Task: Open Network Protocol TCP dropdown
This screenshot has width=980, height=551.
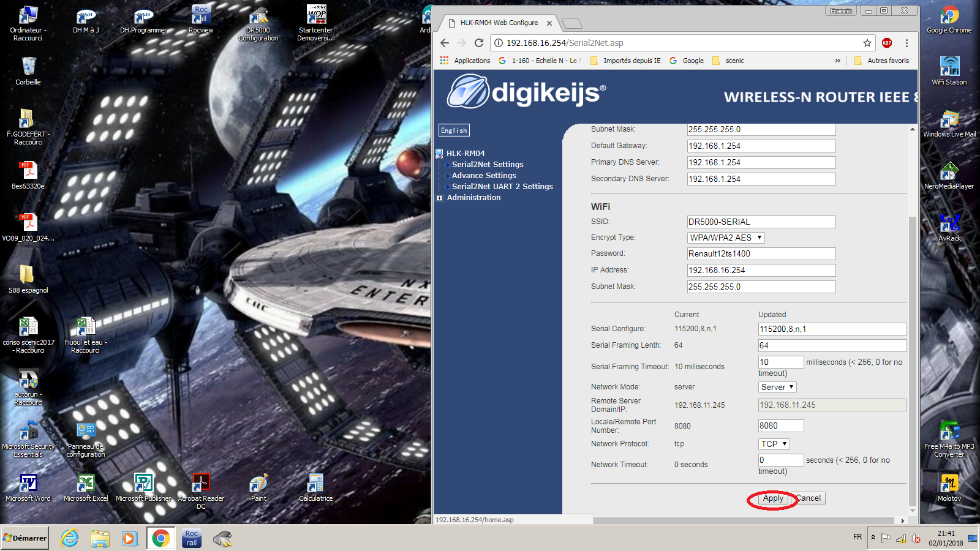Action: coord(774,444)
